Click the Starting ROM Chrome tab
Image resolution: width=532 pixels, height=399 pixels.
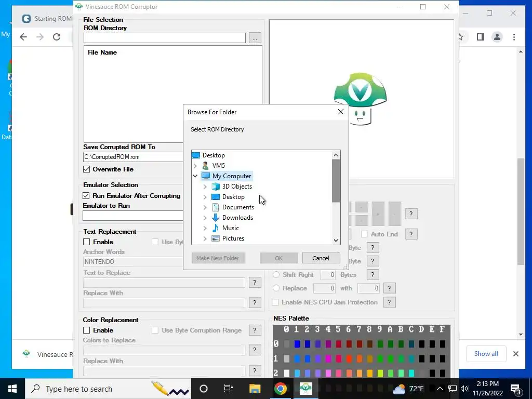click(47, 19)
